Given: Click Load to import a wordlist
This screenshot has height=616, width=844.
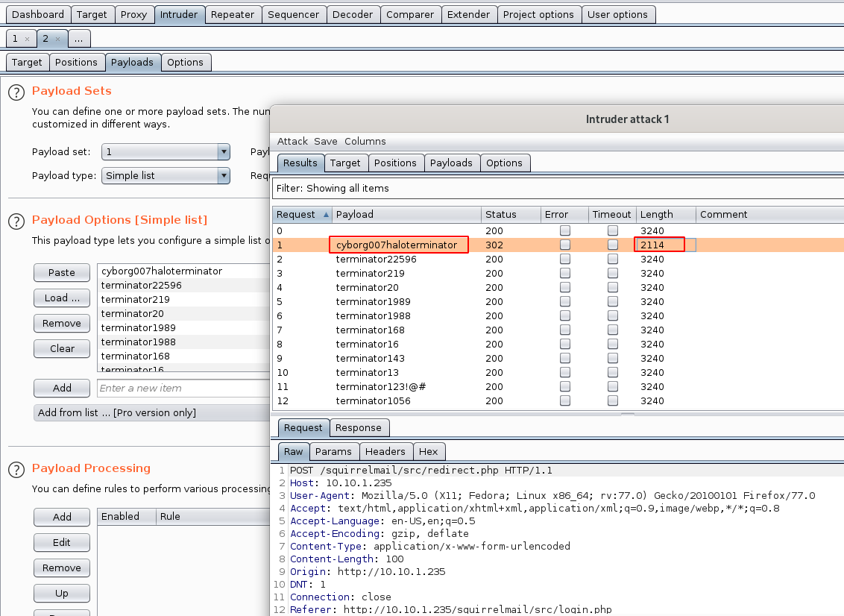Looking at the screenshot, I should 61,298.
